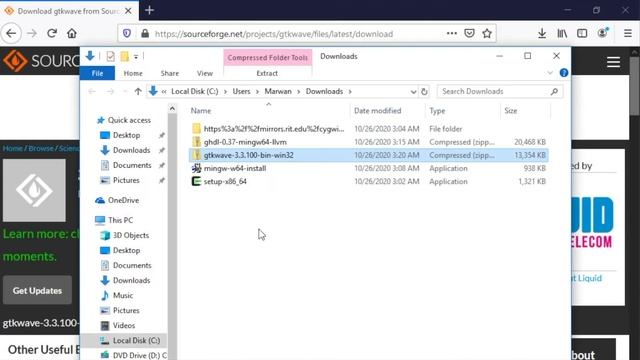Viewport: 640px width, 360px height.
Task: Open OneDrive in navigation pane
Action: click(123, 200)
